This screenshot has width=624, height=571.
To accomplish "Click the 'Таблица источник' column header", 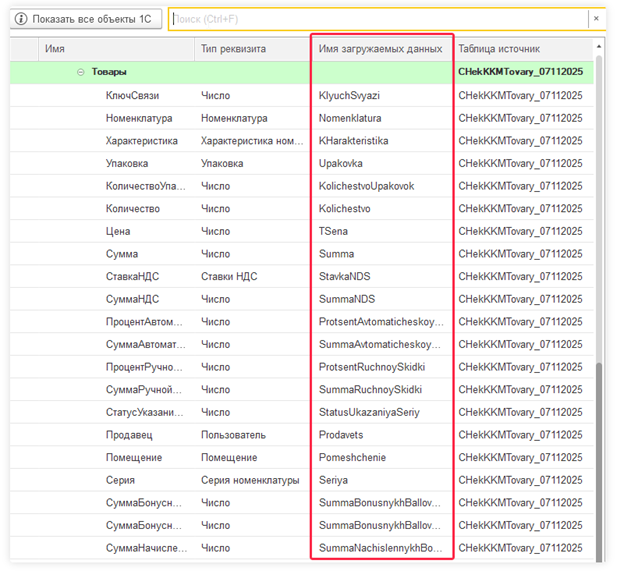I will point(499,48).
